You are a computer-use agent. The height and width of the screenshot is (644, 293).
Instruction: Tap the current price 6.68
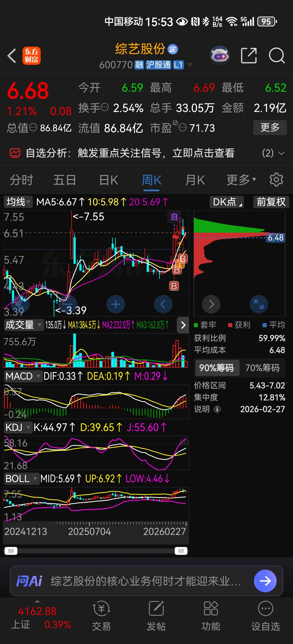pyautogui.click(x=28, y=91)
